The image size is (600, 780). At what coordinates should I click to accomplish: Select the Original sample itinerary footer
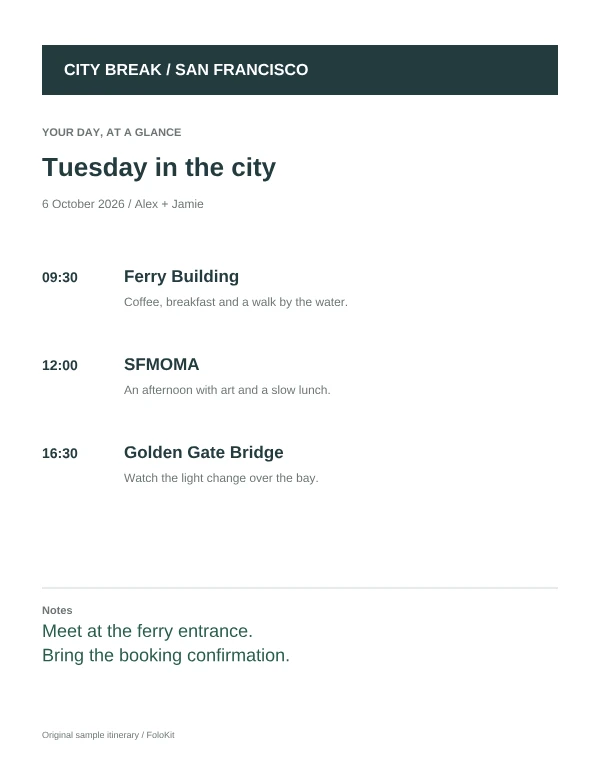pyautogui.click(x=108, y=735)
